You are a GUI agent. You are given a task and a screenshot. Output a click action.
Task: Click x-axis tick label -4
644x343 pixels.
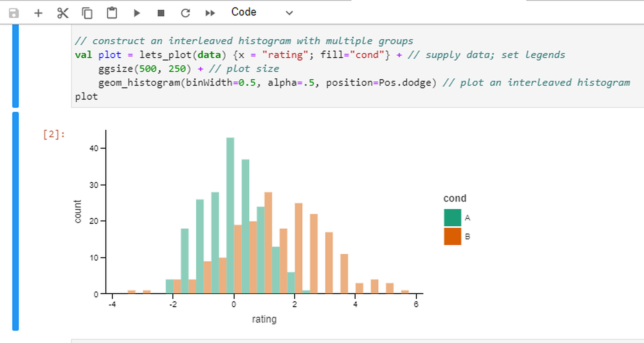[x=112, y=304]
